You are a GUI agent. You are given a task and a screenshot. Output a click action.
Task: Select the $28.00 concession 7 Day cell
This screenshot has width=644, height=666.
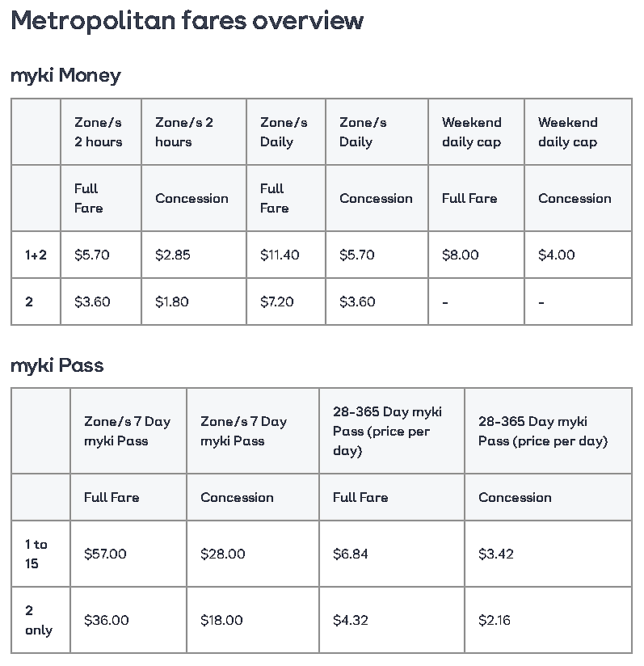253,554
